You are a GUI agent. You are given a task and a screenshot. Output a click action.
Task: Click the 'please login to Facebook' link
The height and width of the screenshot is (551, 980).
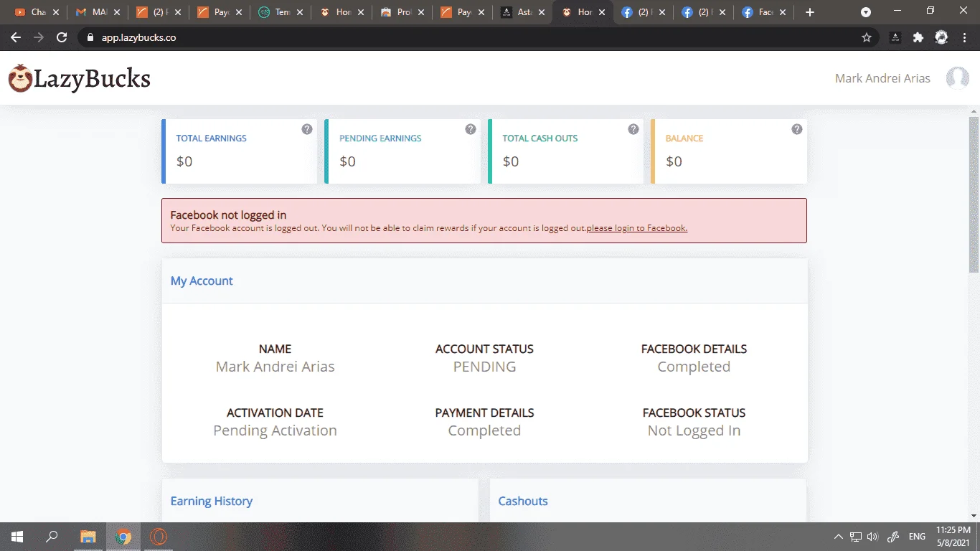pyautogui.click(x=637, y=228)
